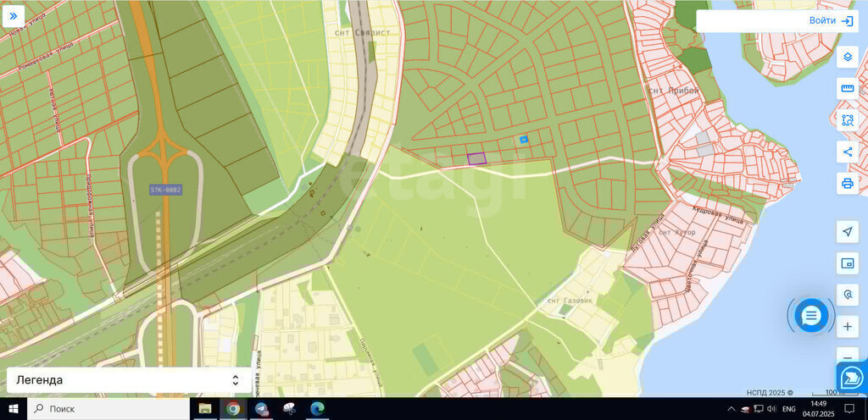Open the blue chat assistant bubble
868x420 pixels.
point(811,316)
